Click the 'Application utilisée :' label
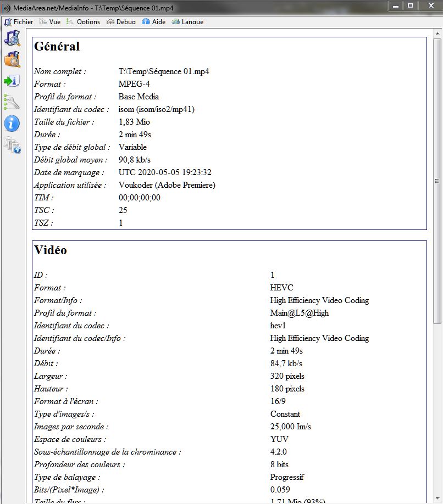 70,185
